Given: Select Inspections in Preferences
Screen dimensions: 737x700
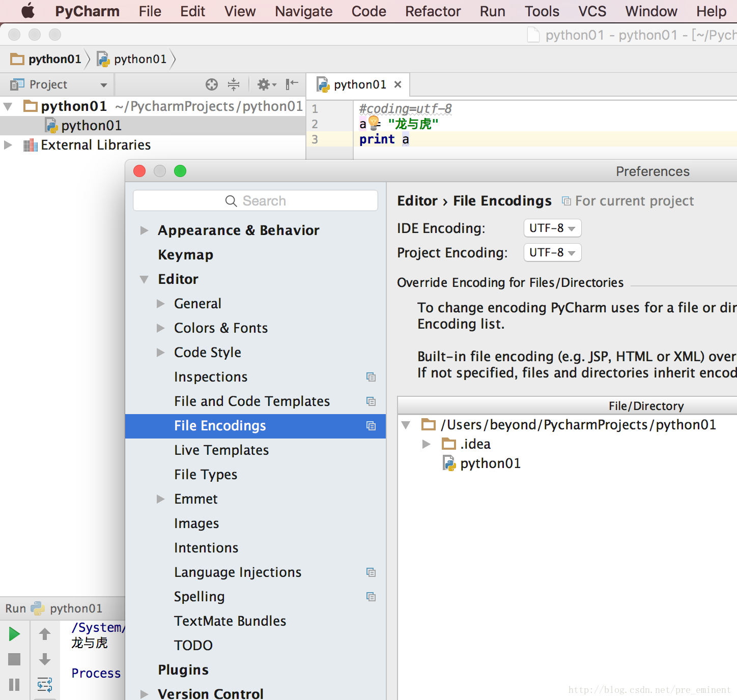Looking at the screenshot, I should pos(211,377).
